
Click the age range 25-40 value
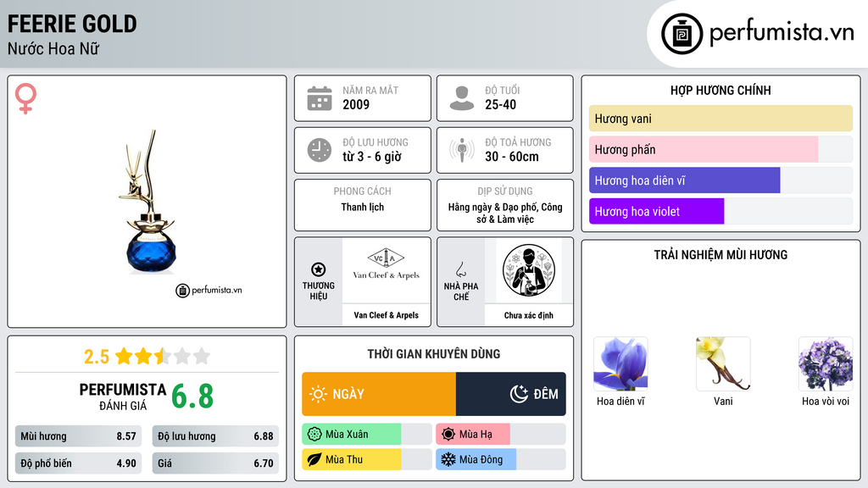500,104
